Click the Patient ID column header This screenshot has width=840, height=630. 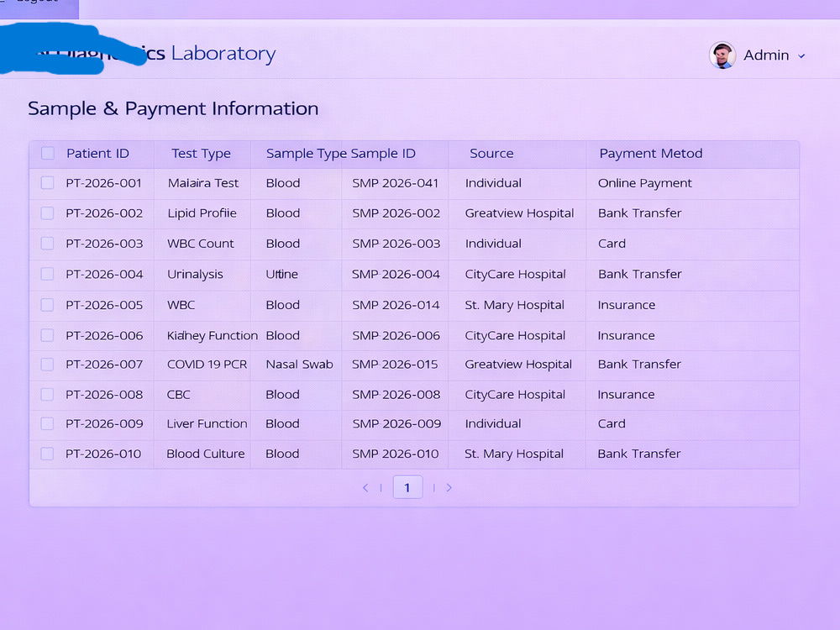click(x=97, y=153)
